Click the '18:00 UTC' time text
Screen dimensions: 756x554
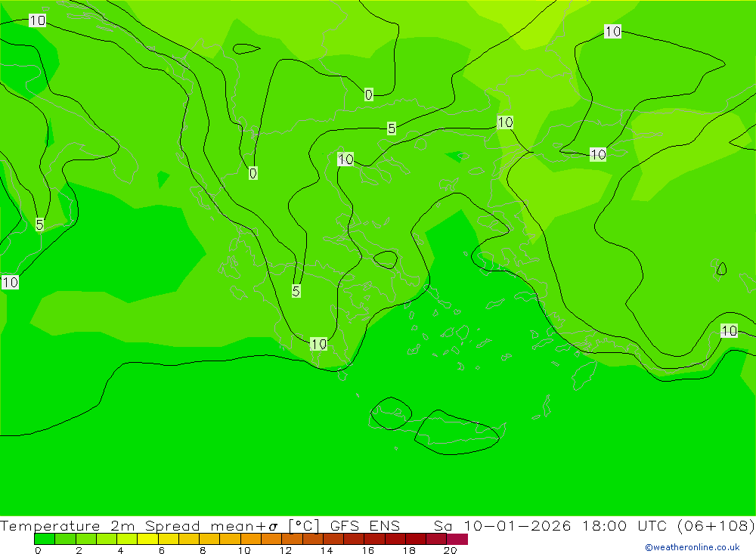click(x=625, y=525)
